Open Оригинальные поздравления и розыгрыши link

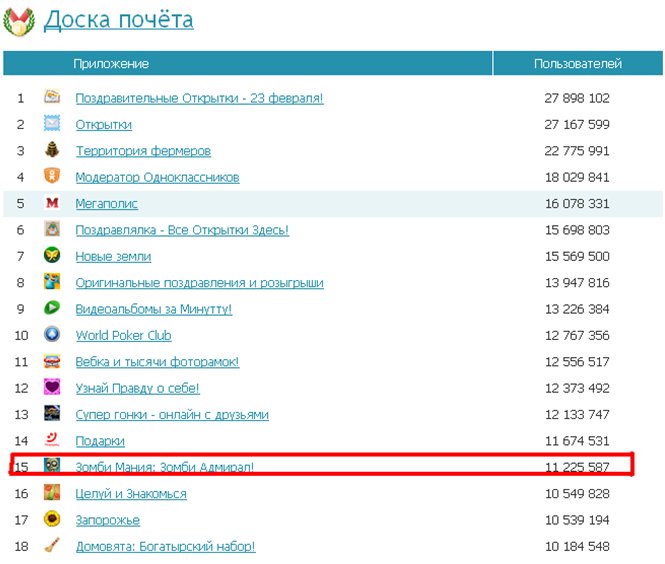coord(199,283)
